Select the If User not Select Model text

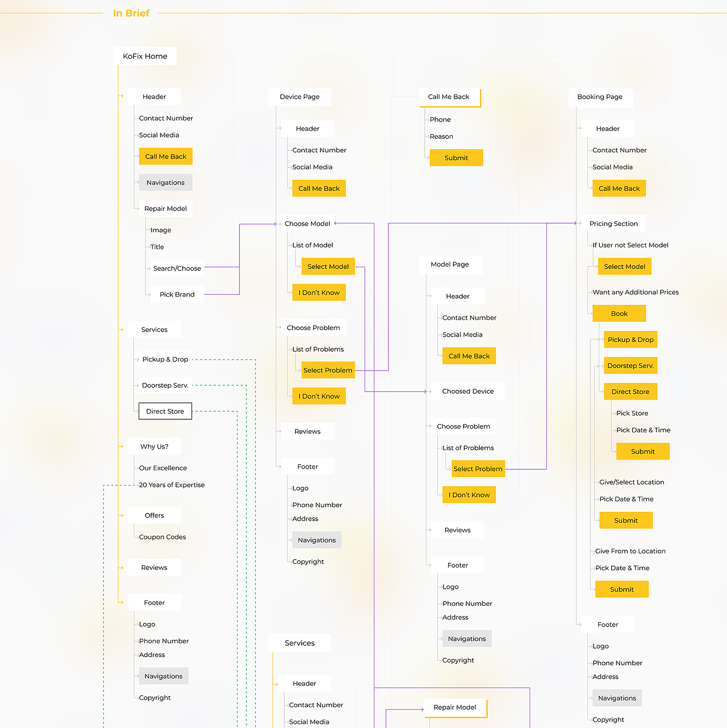click(630, 245)
